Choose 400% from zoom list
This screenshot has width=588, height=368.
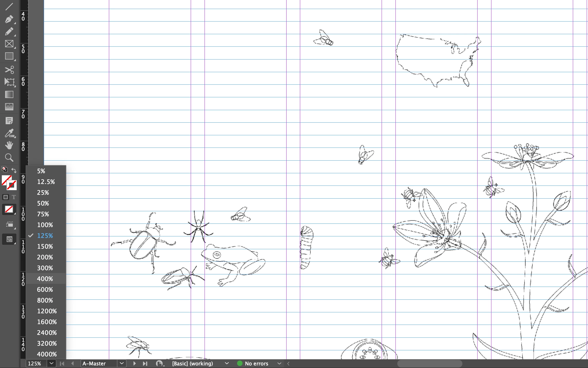click(45, 279)
